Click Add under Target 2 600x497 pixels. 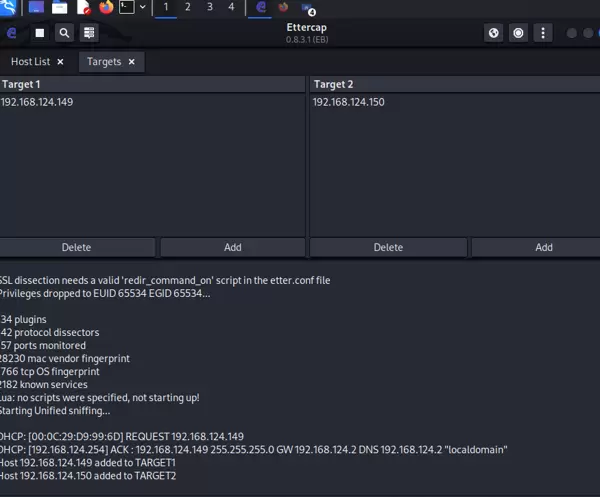[543, 247]
